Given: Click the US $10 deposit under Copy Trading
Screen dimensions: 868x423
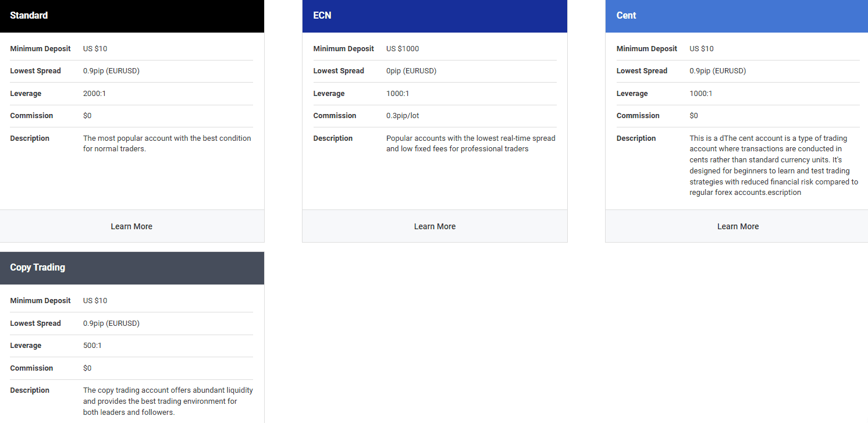Looking at the screenshot, I should point(95,300).
